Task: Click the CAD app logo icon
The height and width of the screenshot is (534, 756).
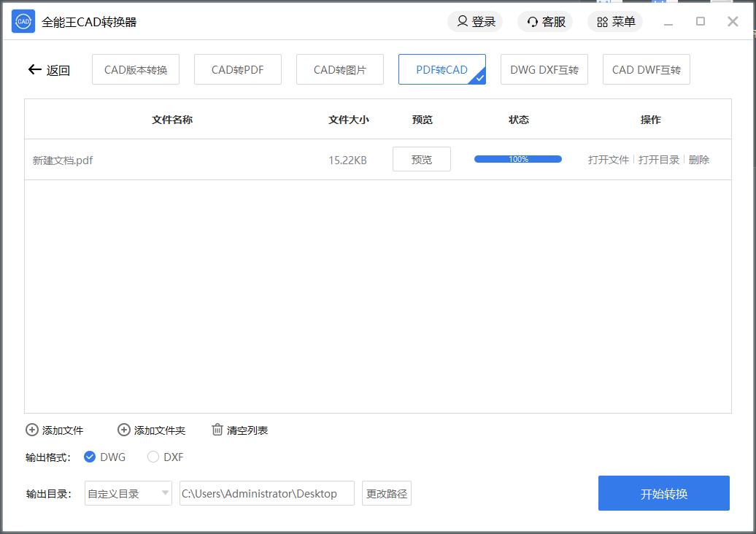Action: [x=23, y=22]
